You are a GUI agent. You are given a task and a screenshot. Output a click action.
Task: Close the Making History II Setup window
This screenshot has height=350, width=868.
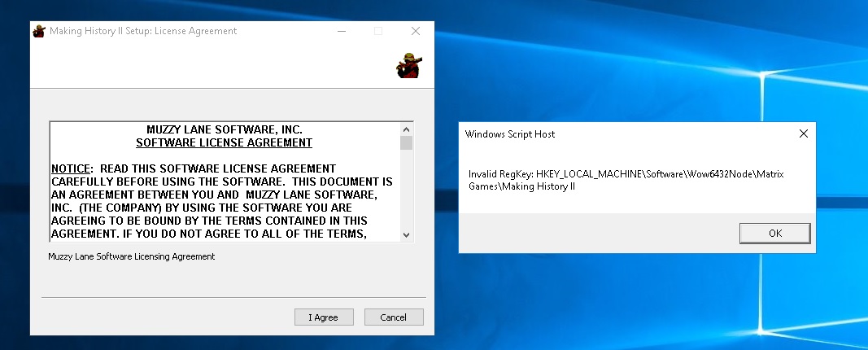415,31
